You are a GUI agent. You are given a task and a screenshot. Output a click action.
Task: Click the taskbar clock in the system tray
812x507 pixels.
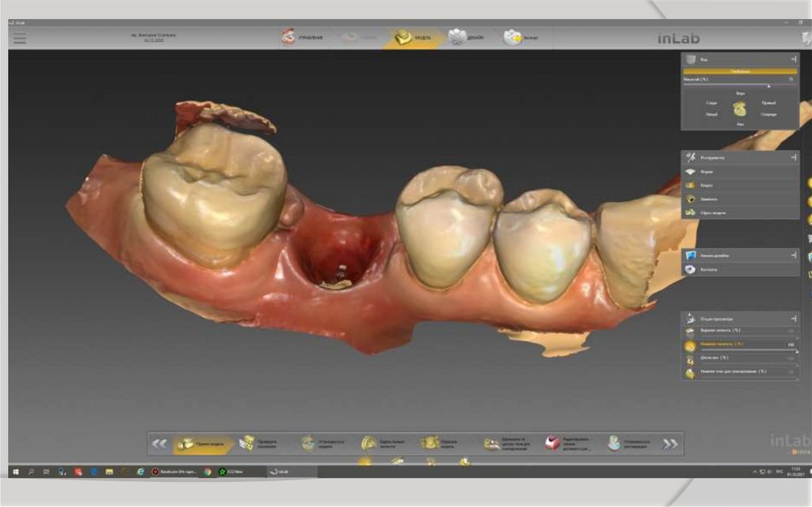click(x=795, y=472)
